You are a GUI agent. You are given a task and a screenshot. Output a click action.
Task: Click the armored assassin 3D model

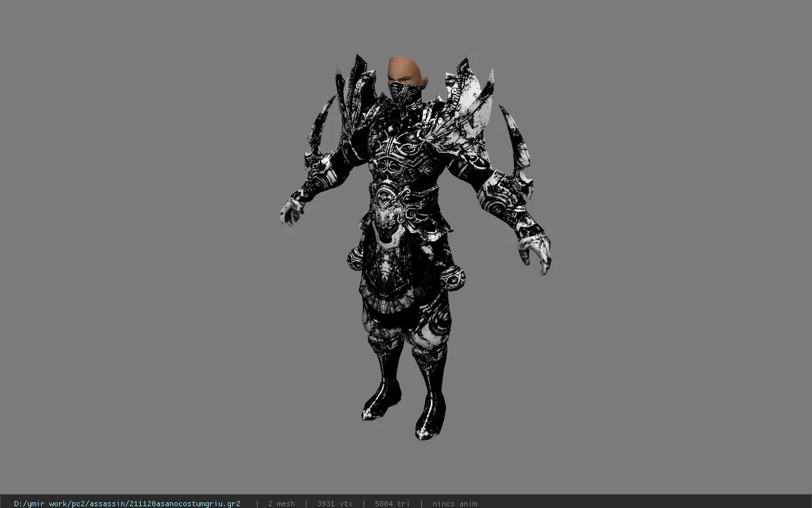coord(416,248)
